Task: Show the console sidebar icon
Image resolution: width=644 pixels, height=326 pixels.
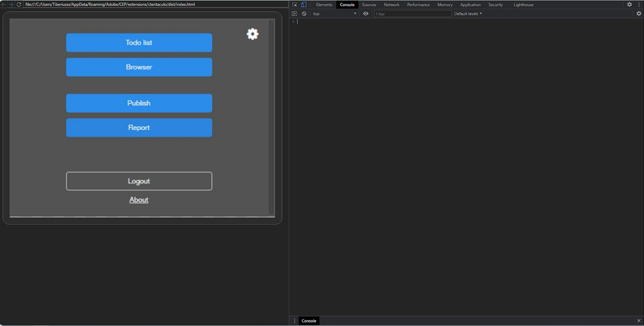Action: tap(294, 14)
